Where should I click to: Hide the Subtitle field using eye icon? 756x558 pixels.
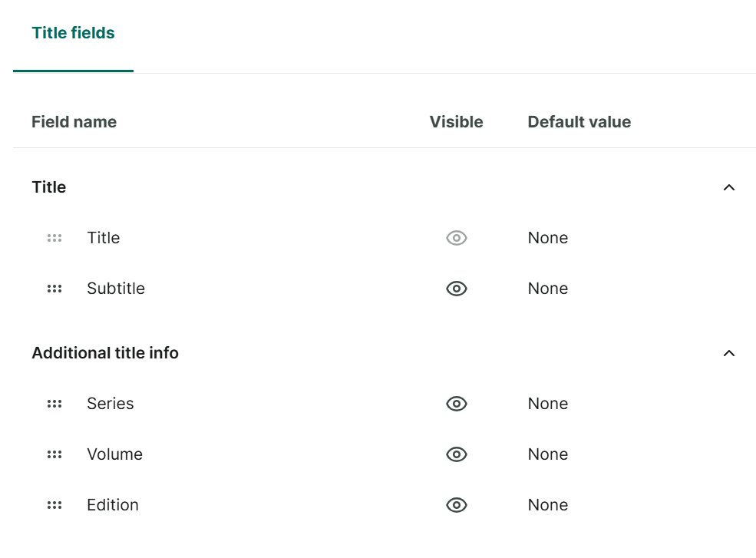(457, 289)
